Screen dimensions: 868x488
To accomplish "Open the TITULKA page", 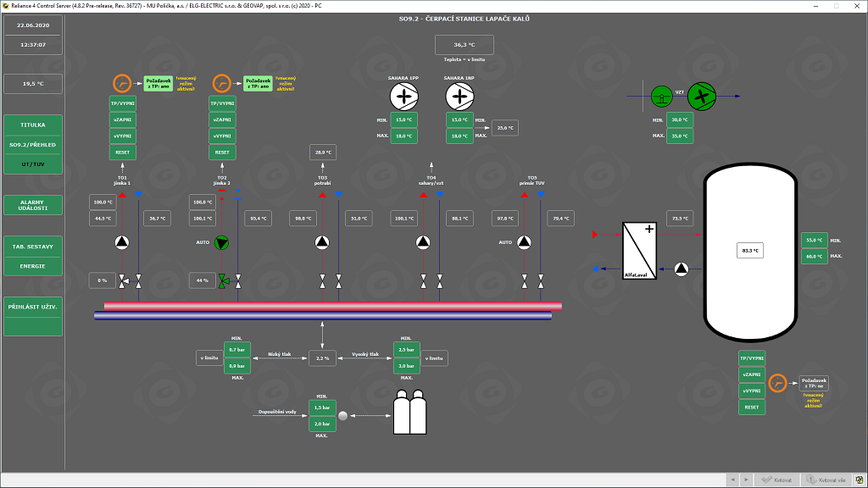I will [x=33, y=125].
